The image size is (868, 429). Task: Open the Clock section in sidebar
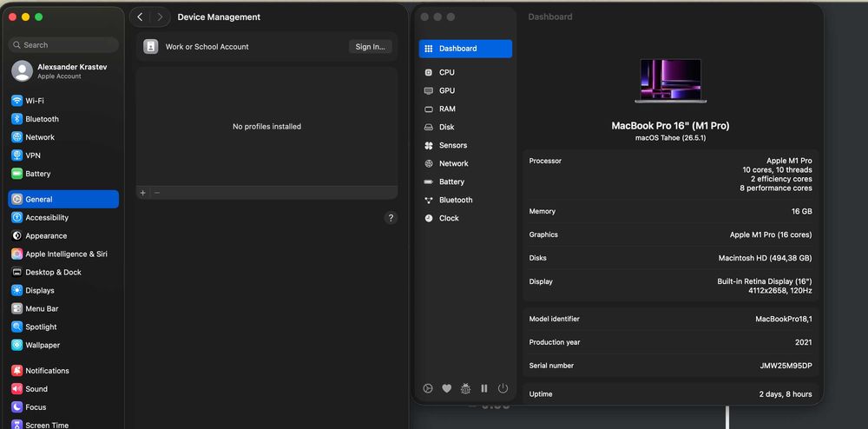(465, 219)
